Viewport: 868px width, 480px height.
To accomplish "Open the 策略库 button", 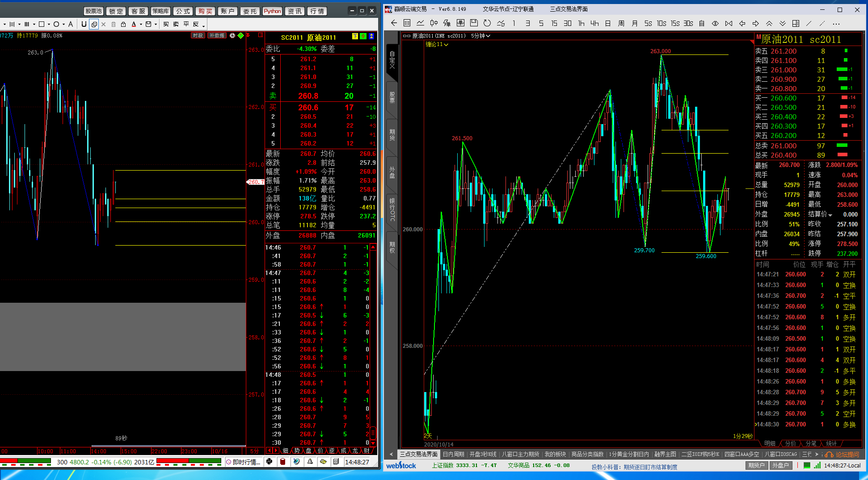I will tap(160, 11).
